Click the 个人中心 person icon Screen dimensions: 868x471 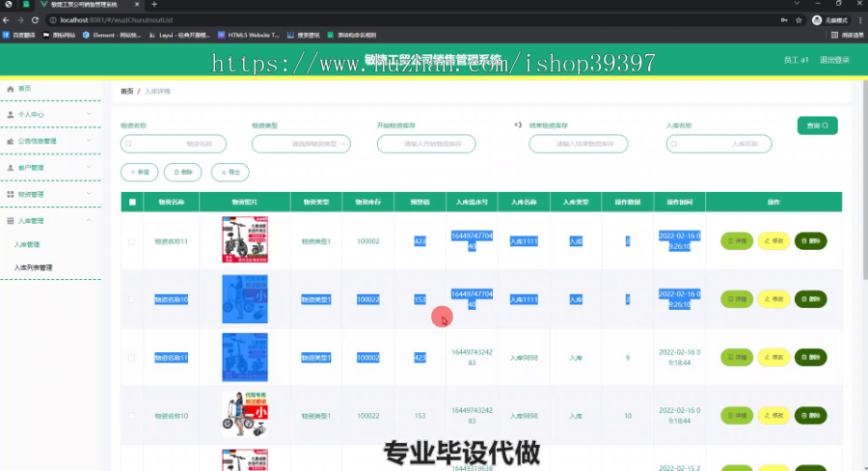point(10,115)
